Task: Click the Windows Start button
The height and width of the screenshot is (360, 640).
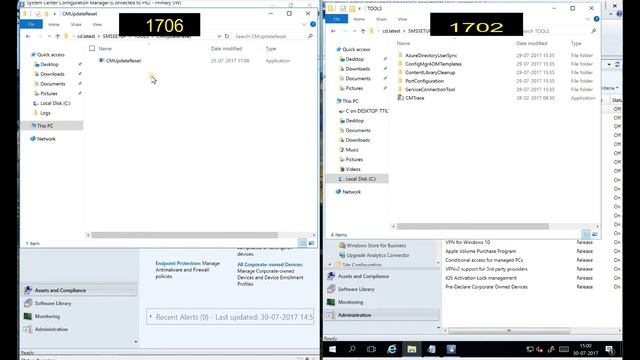Action: [x=332, y=349]
